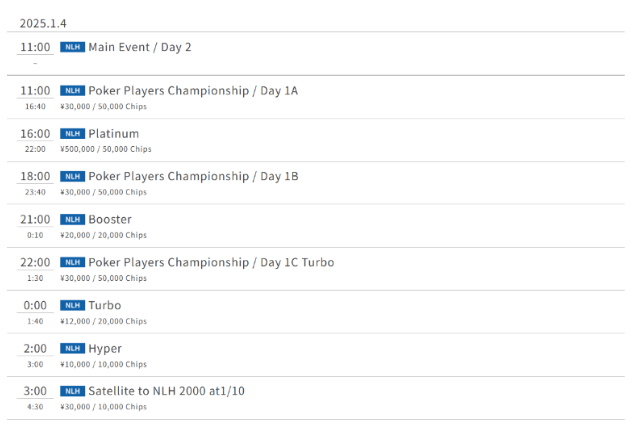This screenshot has width=640, height=427.
Task: Click NLH badge on Day 1C Turbo row
Action: pyautogui.click(x=72, y=262)
